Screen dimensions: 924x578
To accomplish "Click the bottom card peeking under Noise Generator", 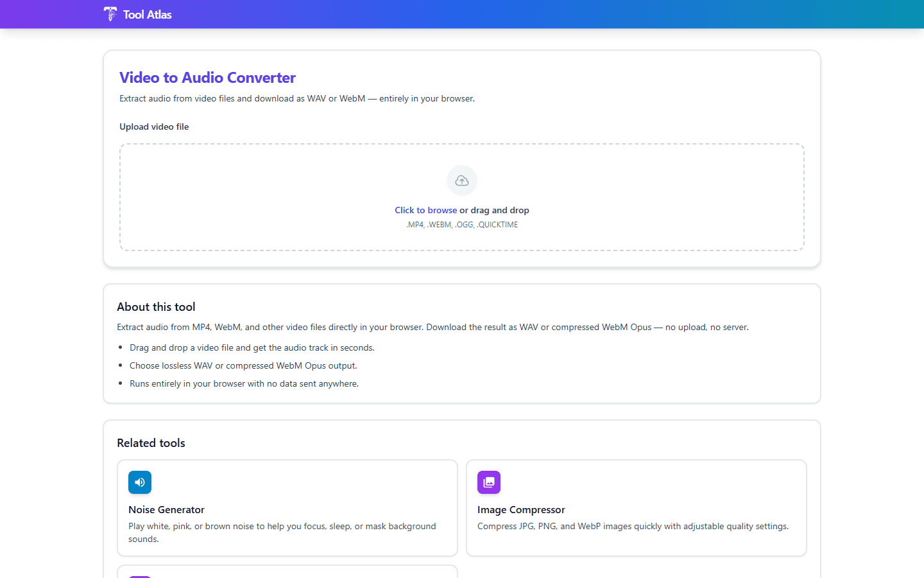I will [x=287, y=572].
